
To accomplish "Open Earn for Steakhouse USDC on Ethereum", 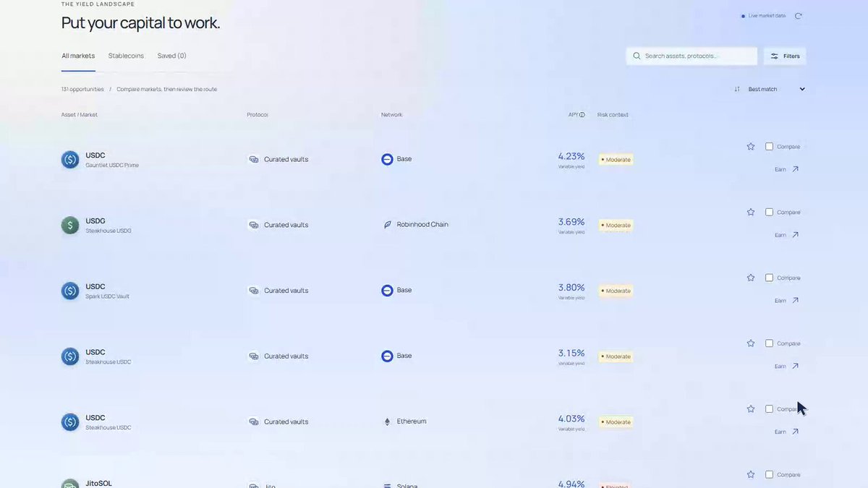I will coord(787,432).
